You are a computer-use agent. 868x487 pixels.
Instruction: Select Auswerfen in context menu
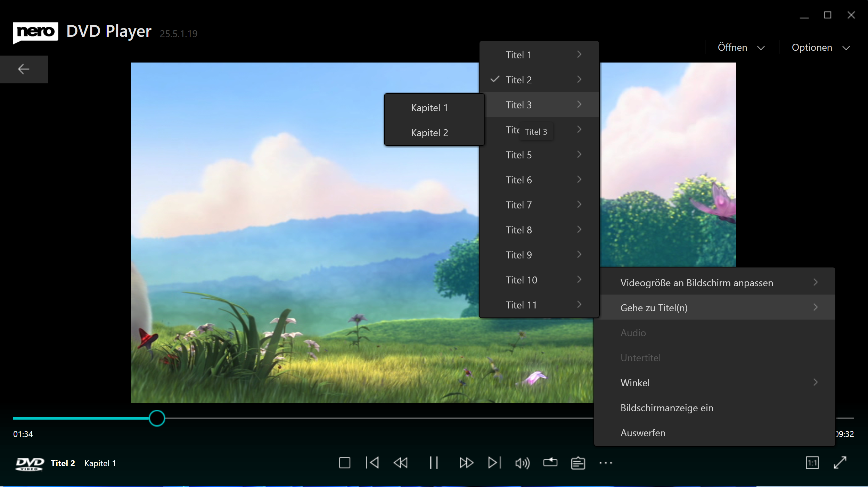(x=643, y=433)
